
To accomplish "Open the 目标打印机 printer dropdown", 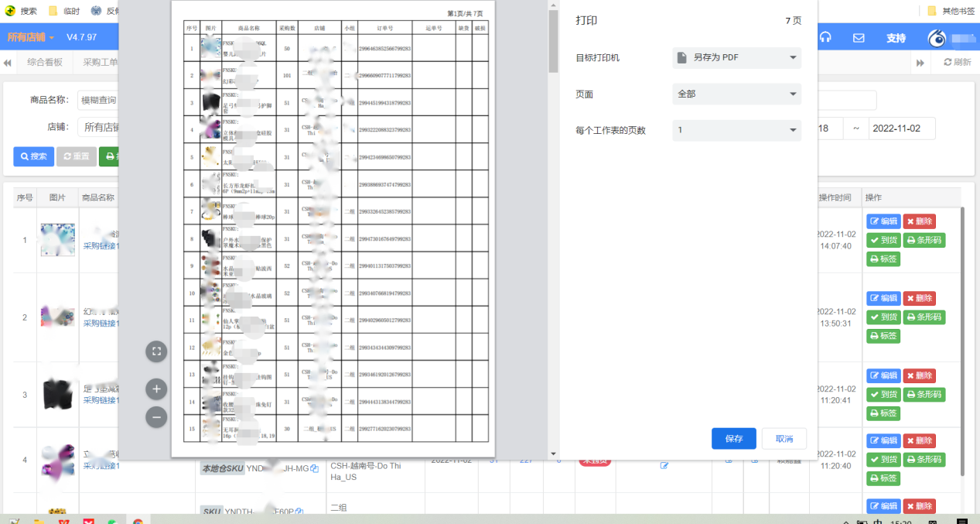I will [736, 57].
